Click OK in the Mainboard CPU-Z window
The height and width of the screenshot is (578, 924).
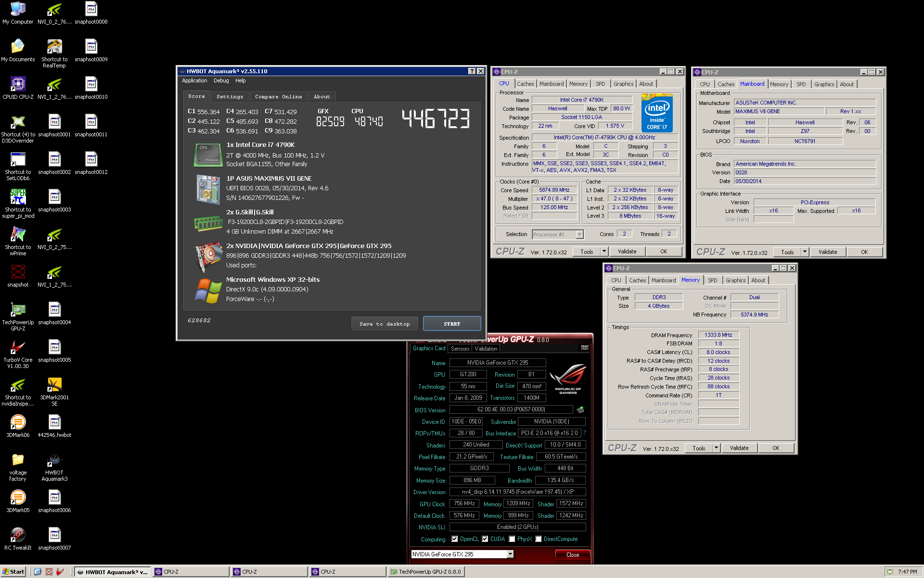[864, 252]
